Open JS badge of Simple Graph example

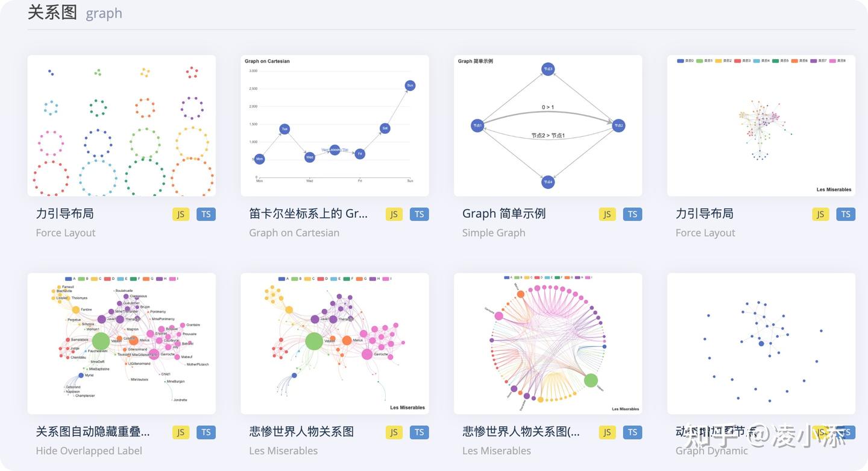(x=608, y=214)
